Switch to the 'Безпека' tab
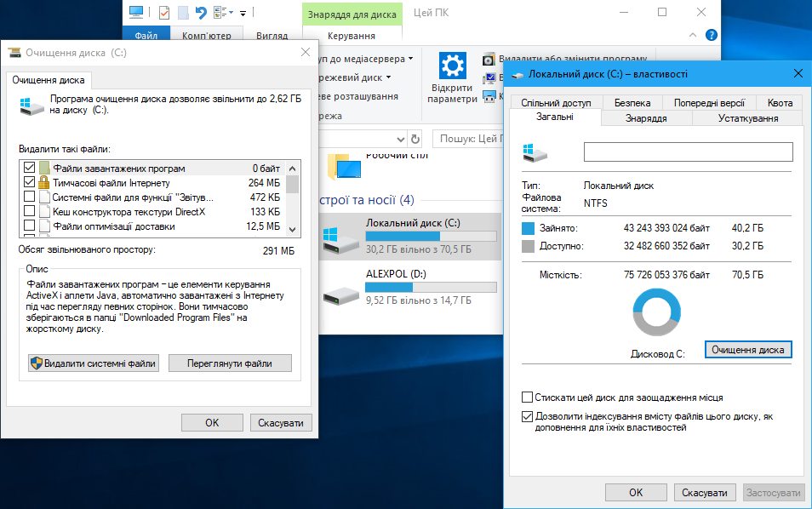Screen dimensions: 812x509 pyautogui.click(x=632, y=103)
